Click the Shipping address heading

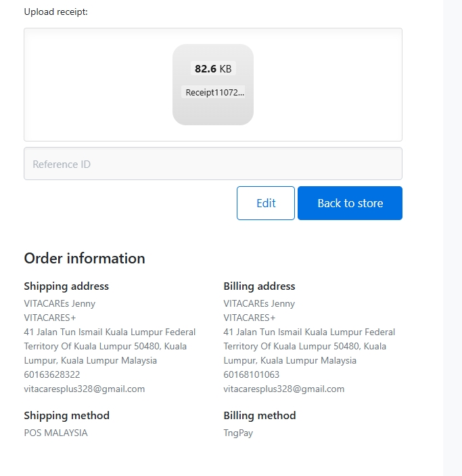click(x=66, y=286)
